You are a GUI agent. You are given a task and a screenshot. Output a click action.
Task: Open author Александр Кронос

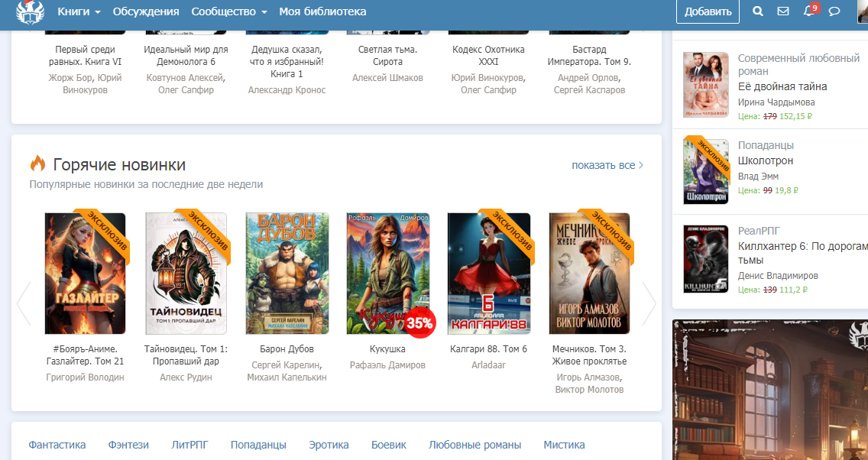(x=287, y=89)
